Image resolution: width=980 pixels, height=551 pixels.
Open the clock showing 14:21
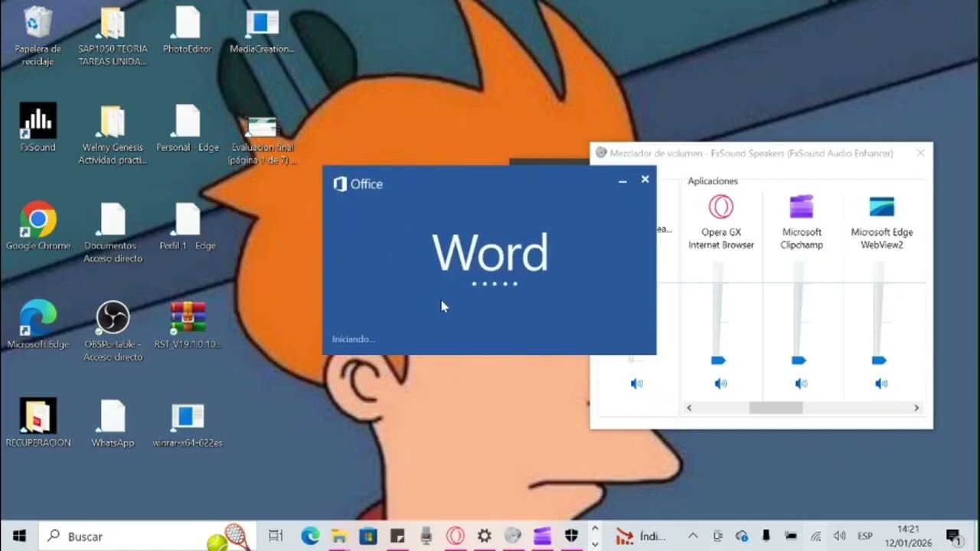907,536
